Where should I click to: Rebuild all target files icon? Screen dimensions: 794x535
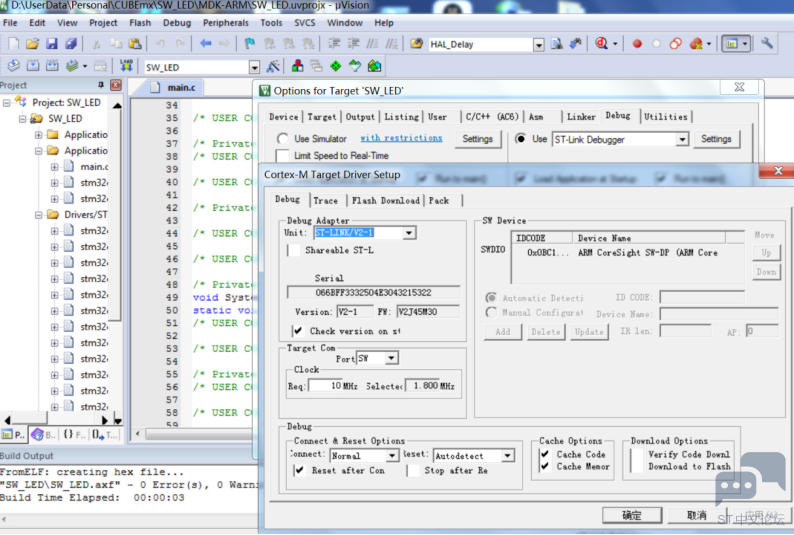pyautogui.click(x=52, y=66)
